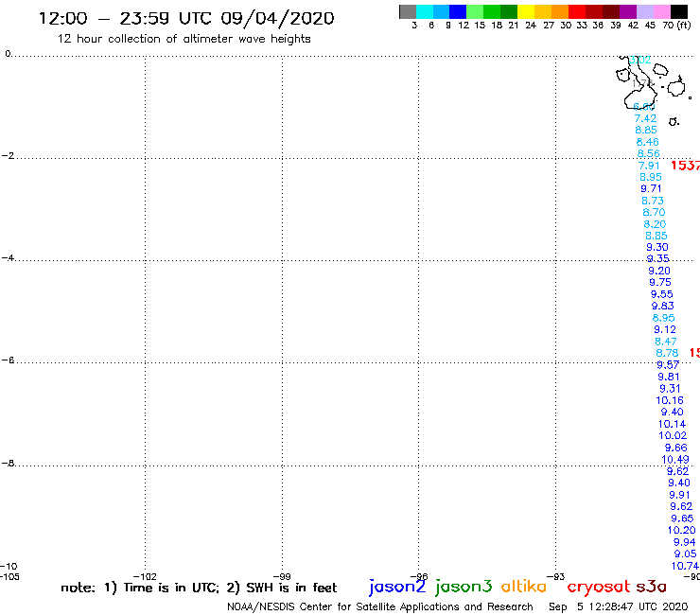
Task: Click the NOAA/NESDIS Center credit line
Action: coord(380,606)
